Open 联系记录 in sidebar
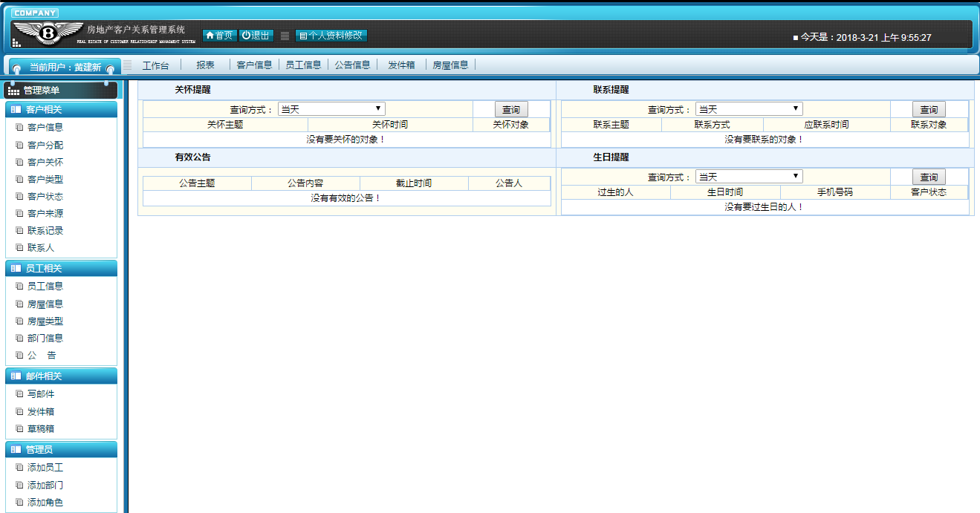The height and width of the screenshot is (513, 980). click(x=45, y=231)
